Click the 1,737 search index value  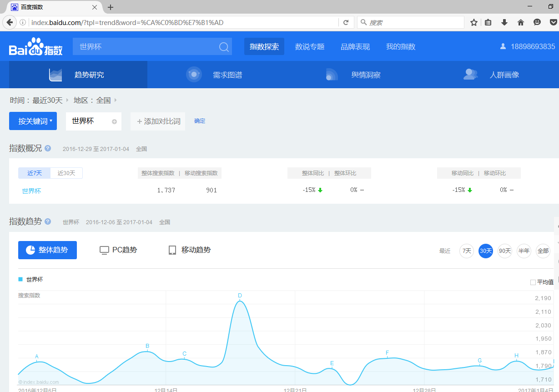[166, 190]
